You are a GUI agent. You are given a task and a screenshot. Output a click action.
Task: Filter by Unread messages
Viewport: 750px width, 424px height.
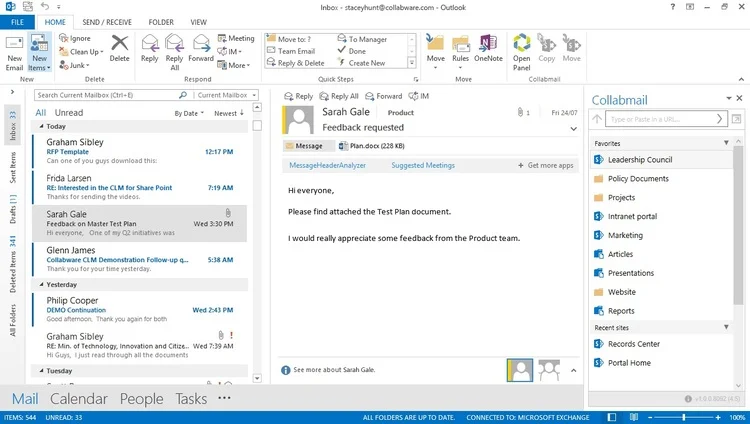pos(69,112)
